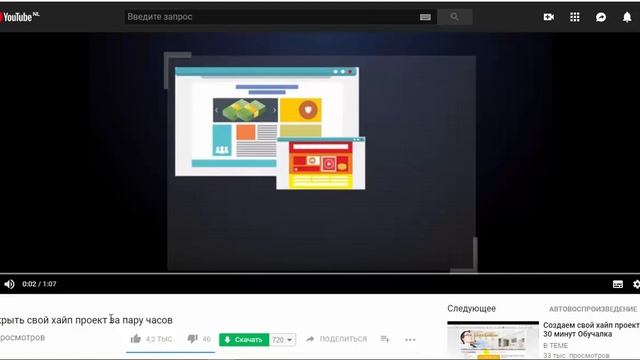Open the three dots more actions menu

tap(410, 340)
